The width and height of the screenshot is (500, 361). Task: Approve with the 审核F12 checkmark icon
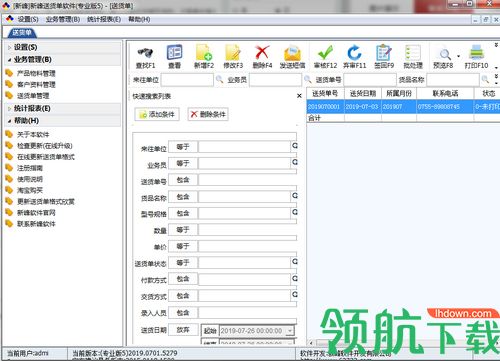pos(325,53)
